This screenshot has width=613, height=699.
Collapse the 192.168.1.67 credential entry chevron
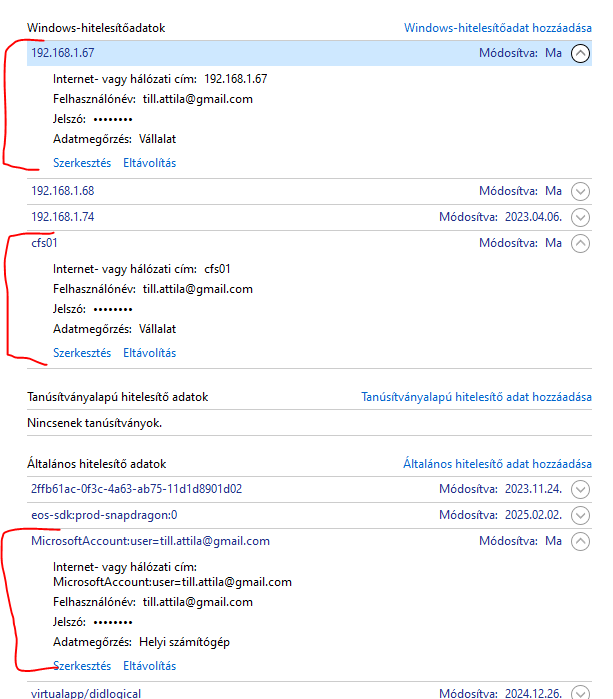coord(580,53)
